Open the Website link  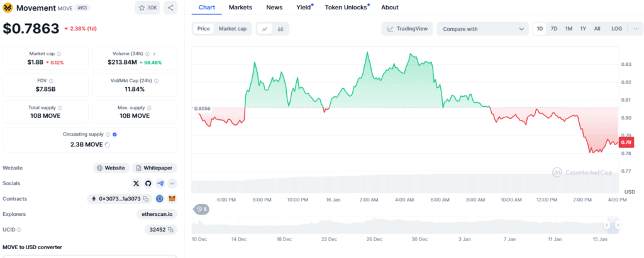coord(111,168)
